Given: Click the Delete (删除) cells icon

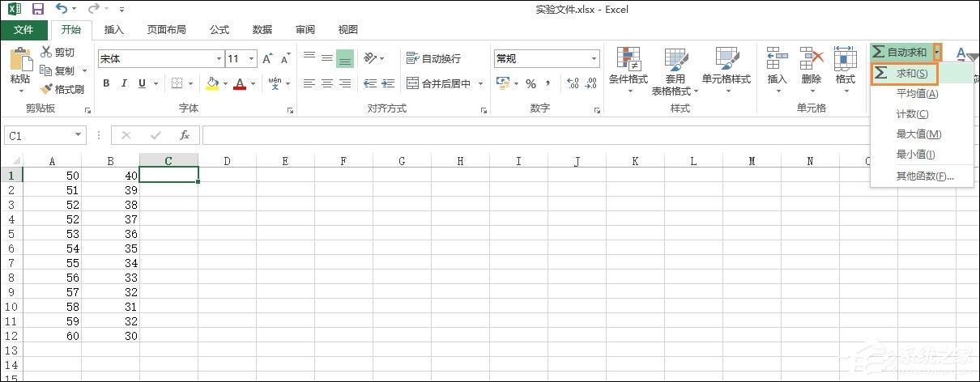Looking at the screenshot, I should click(812, 58).
